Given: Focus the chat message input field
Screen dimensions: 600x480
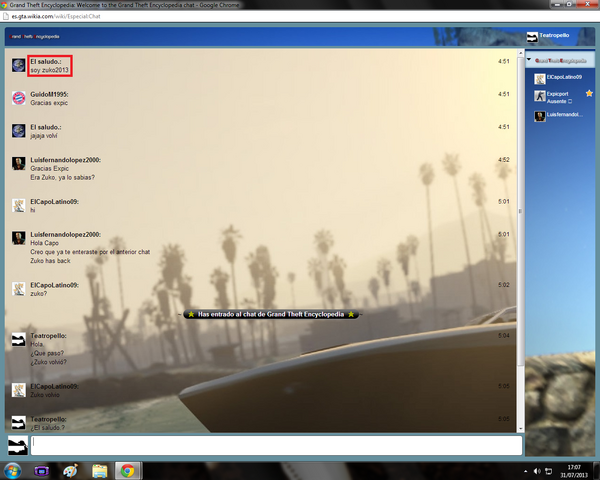Looking at the screenshot, I should [x=276, y=446].
